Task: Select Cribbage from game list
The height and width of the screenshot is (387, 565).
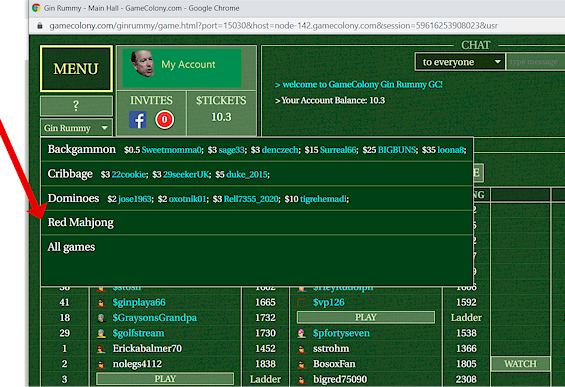Action: 70,174
